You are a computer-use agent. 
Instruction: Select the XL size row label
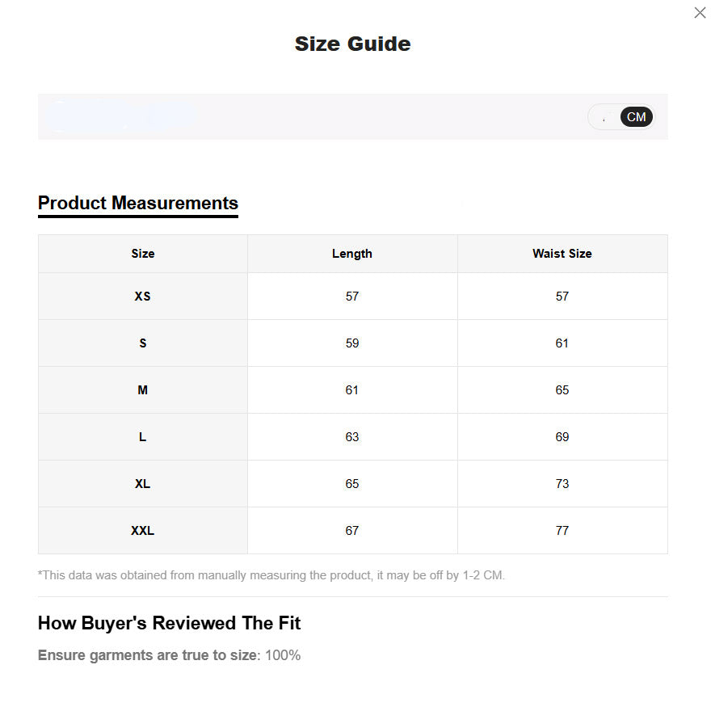[x=143, y=484]
